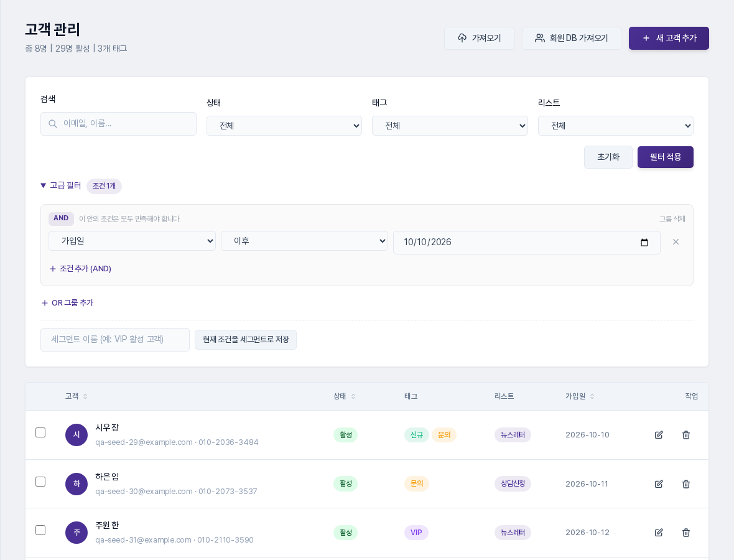The image size is (734, 560).
Task: Select the checkbox for 시우 장
Action: 40,432
